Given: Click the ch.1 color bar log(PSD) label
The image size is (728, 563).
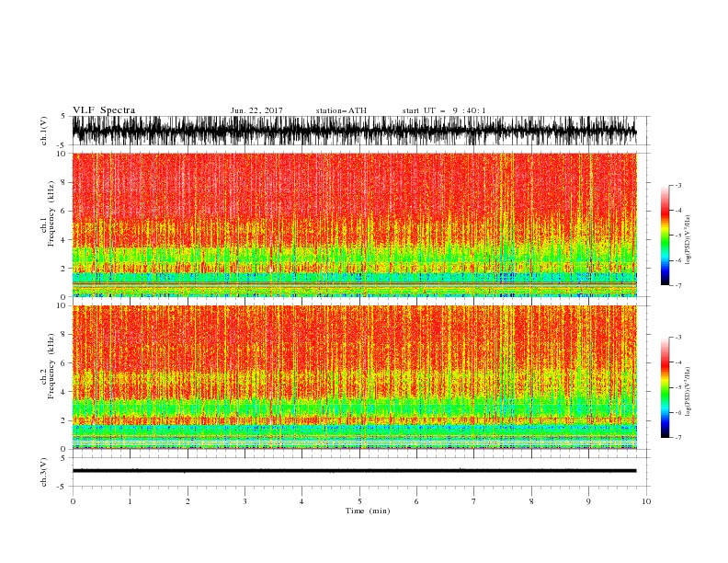Looking at the screenshot, I should pos(688,240).
